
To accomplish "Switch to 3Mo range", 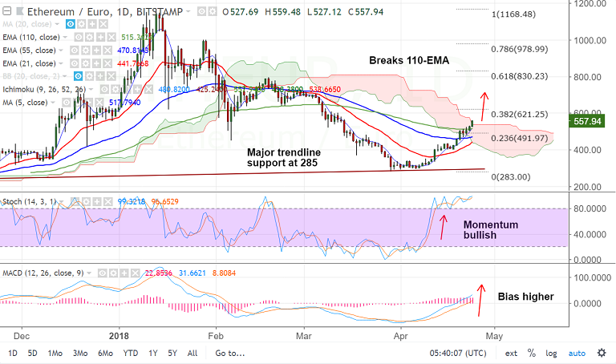I will click(80, 353).
